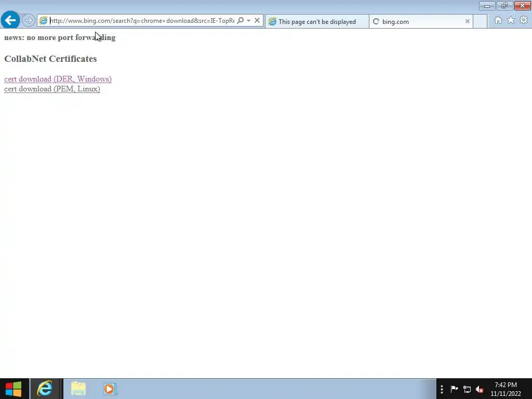This screenshot has height=399, width=532.
Task: Open Favorites star icon
Action: 511,20
